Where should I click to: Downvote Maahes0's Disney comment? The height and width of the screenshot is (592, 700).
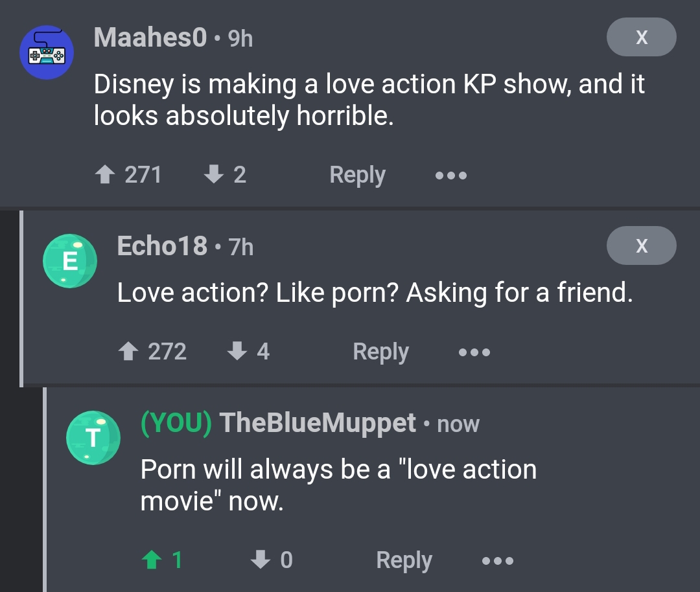point(213,174)
